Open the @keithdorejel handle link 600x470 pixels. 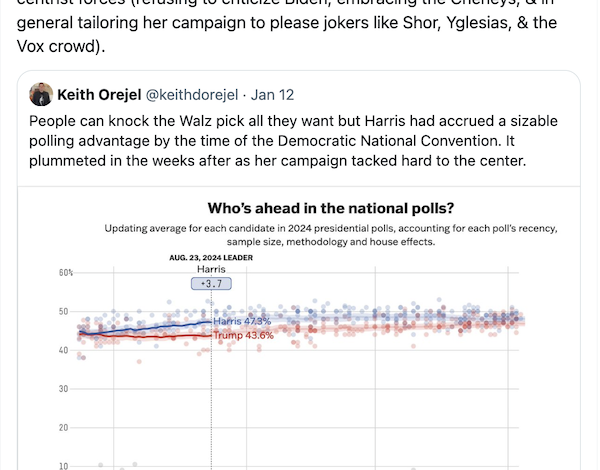(192, 95)
